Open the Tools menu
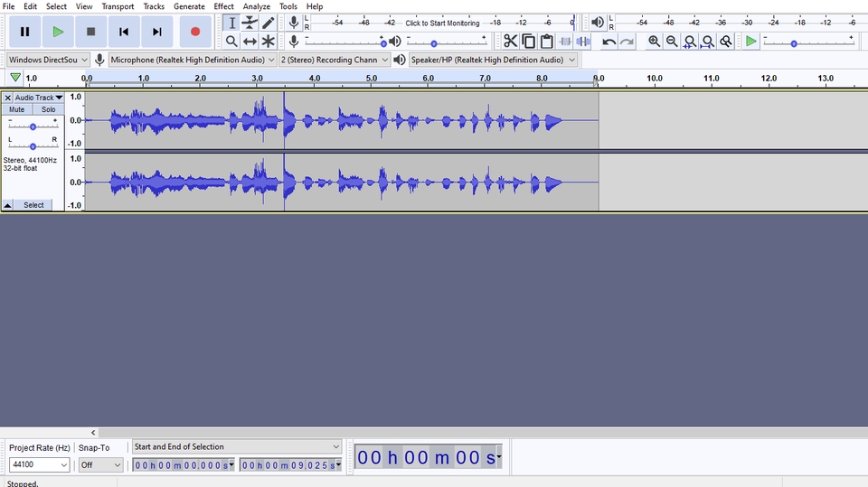Viewport: 868px width, 487px height. point(288,6)
